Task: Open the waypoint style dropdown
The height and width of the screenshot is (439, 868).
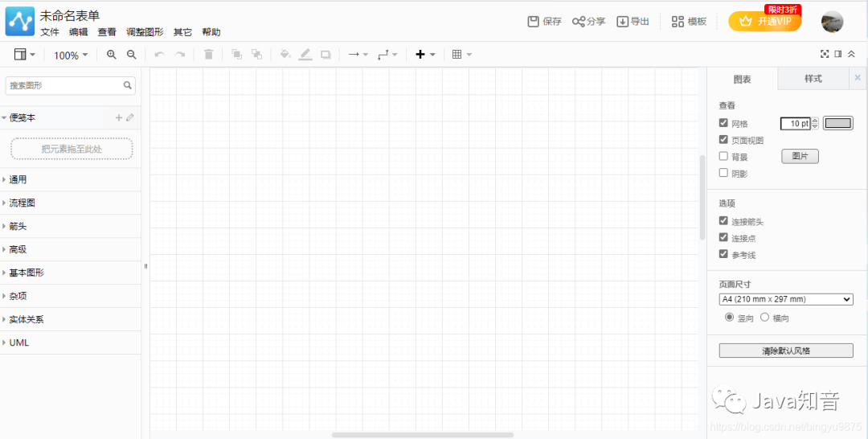Action: (x=387, y=54)
